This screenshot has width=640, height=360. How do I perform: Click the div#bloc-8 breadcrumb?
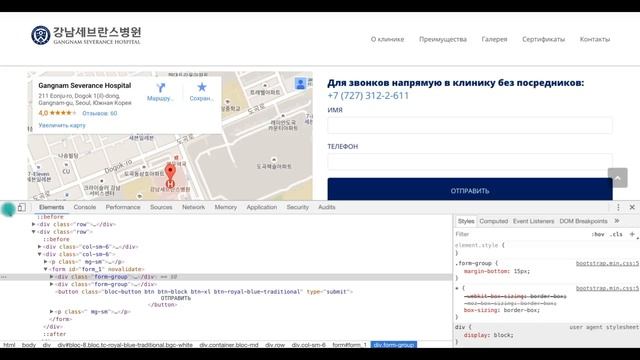[x=125, y=345]
